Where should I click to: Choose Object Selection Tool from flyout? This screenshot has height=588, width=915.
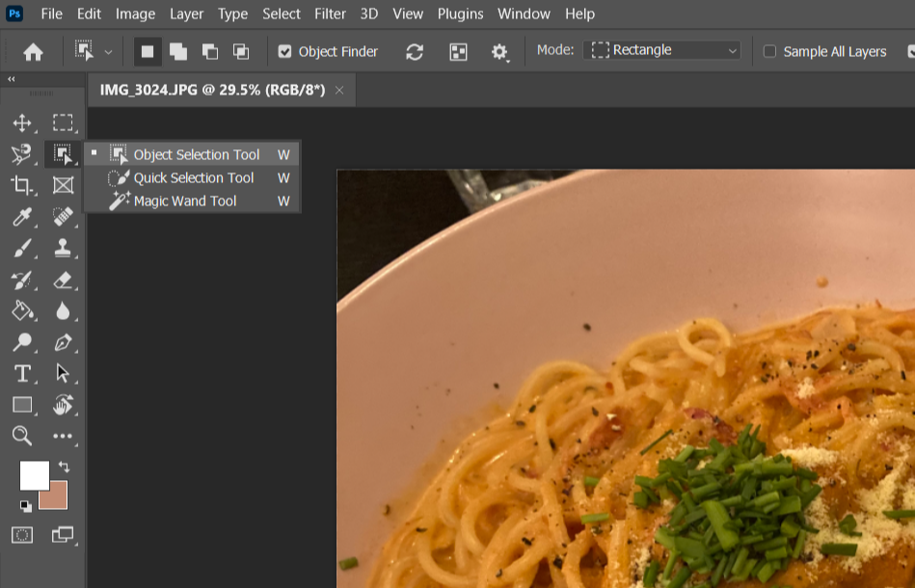click(192, 154)
